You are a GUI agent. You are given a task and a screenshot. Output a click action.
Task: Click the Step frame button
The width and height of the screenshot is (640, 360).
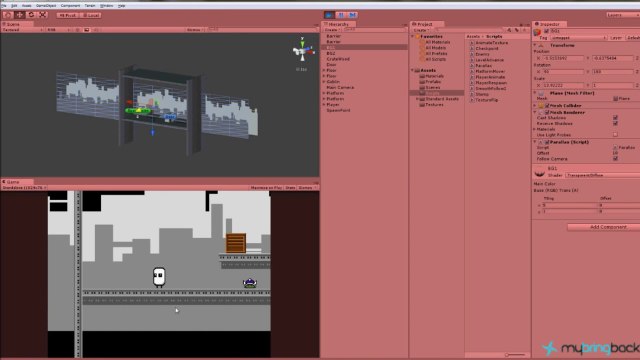pyautogui.click(x=353, y=15)
